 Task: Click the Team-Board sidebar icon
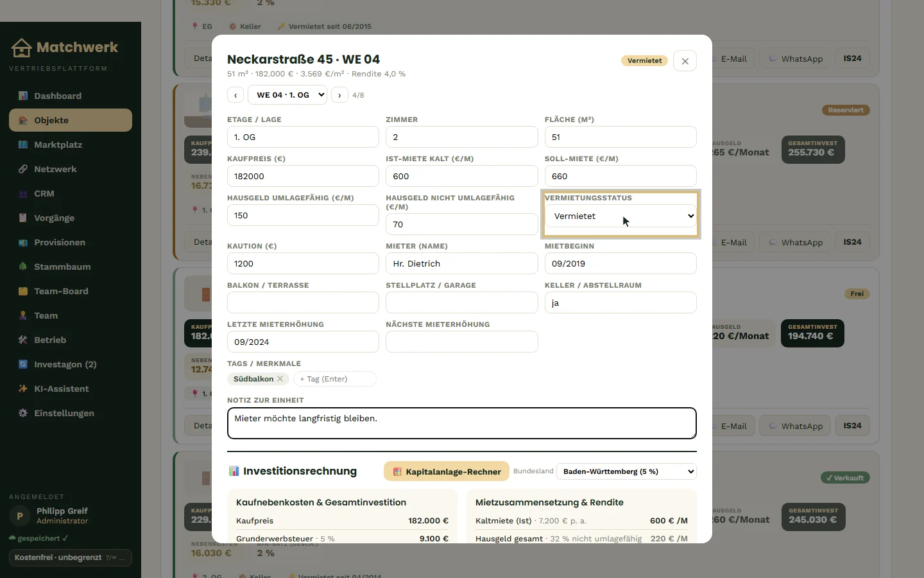point(23,291)
